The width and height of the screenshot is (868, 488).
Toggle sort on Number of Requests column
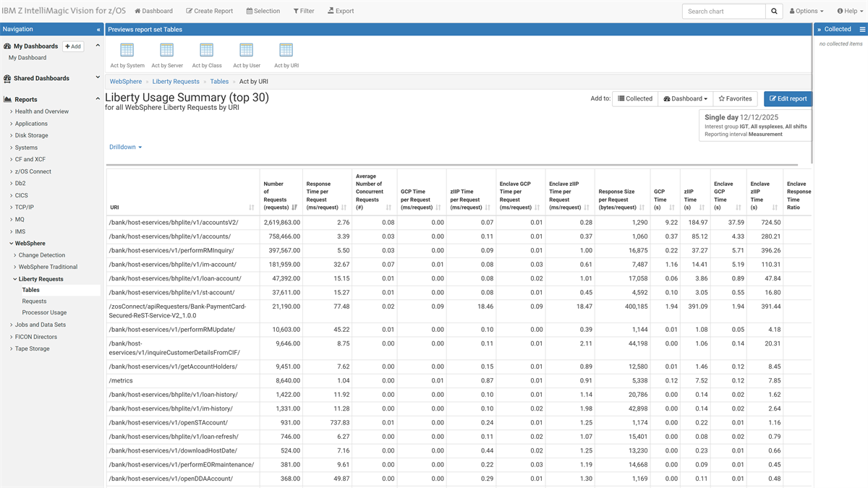pos(294,207)
